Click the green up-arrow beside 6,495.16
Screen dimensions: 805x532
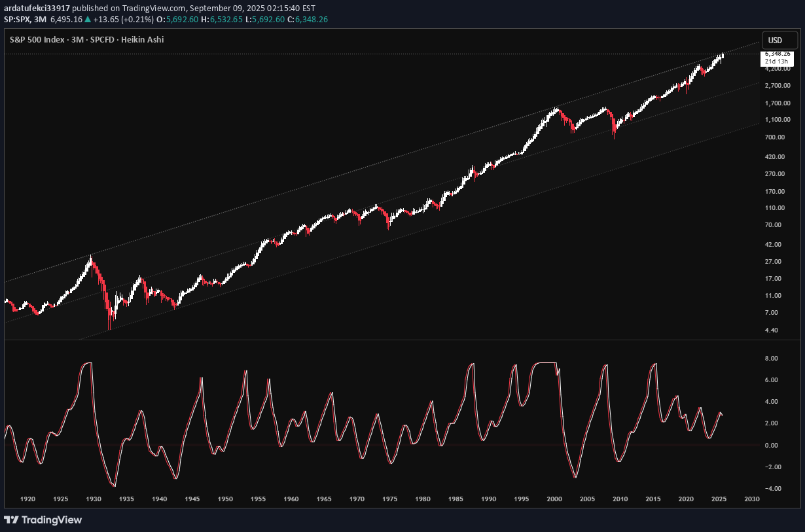tap(87, 20)
